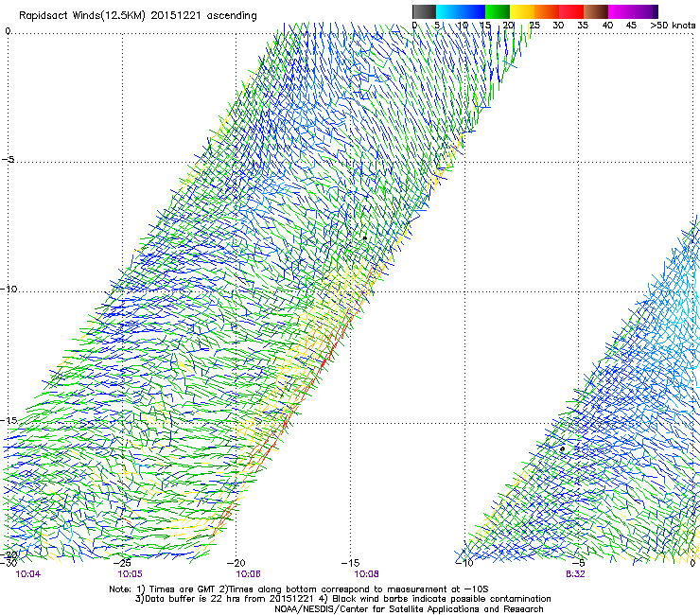This screenshot has width=700, height=615.
Task: Click the '25' legend tick label
Action: click(x=534, y=26)
